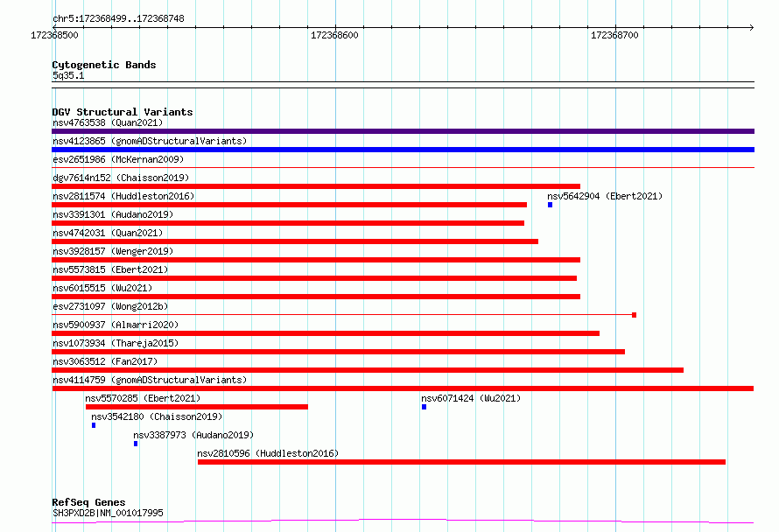This screenshot has width=779, height=532.
Task: Click the RefSeq Genes track heading
Action: coord(88,502)
